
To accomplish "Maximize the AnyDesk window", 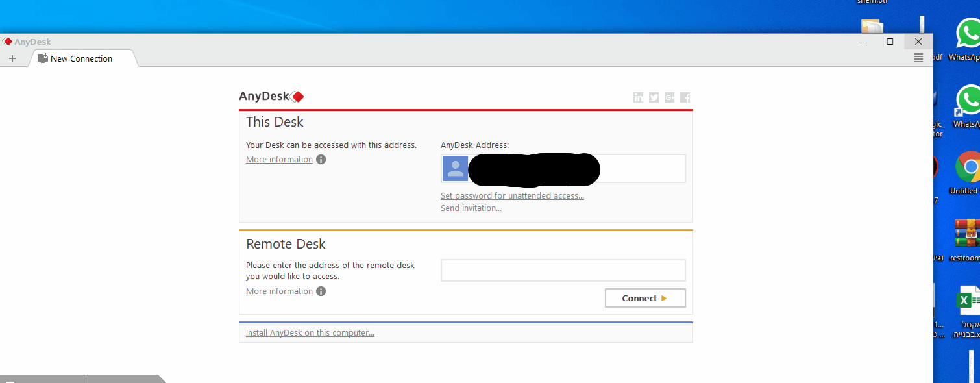I will tap(890, 42).
